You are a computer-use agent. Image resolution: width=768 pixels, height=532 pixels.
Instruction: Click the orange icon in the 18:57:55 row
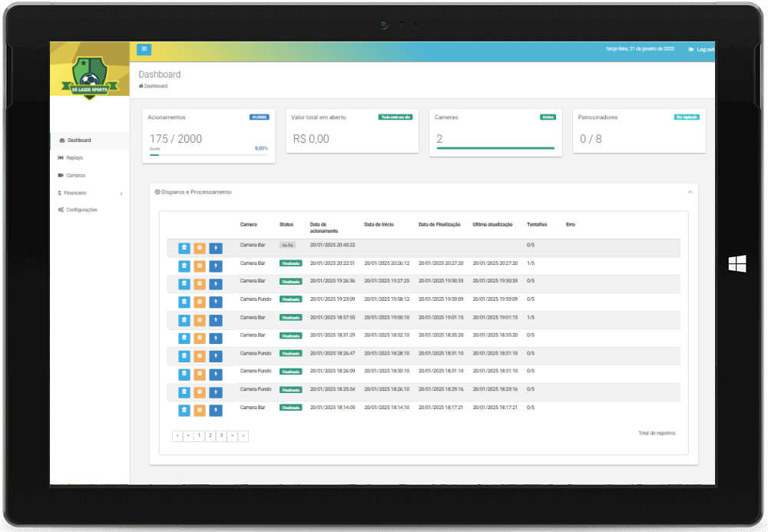click(200, 320)
